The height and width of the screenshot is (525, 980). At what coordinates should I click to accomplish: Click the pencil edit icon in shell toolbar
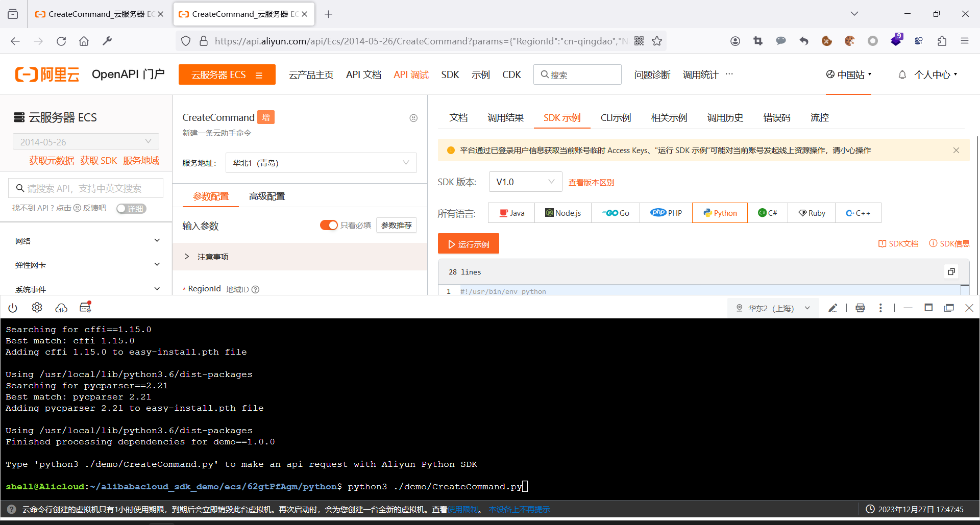click(832, 308)
